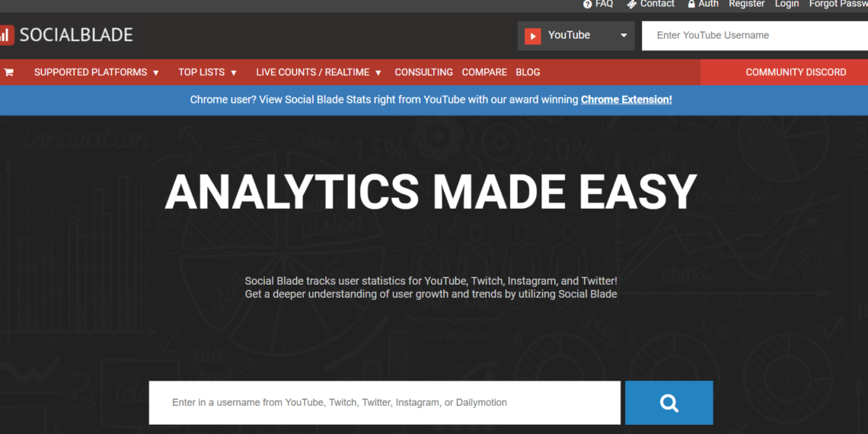This screenshot has width=868, height=434.
Task: Click the Social Blade logo icon
Action: (x=6, y=35)
